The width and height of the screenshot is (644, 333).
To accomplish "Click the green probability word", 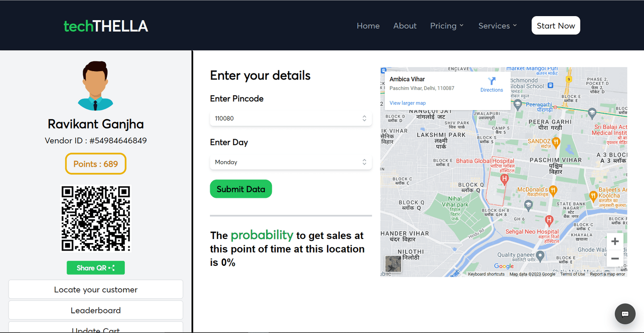I will tap(262, 235).
